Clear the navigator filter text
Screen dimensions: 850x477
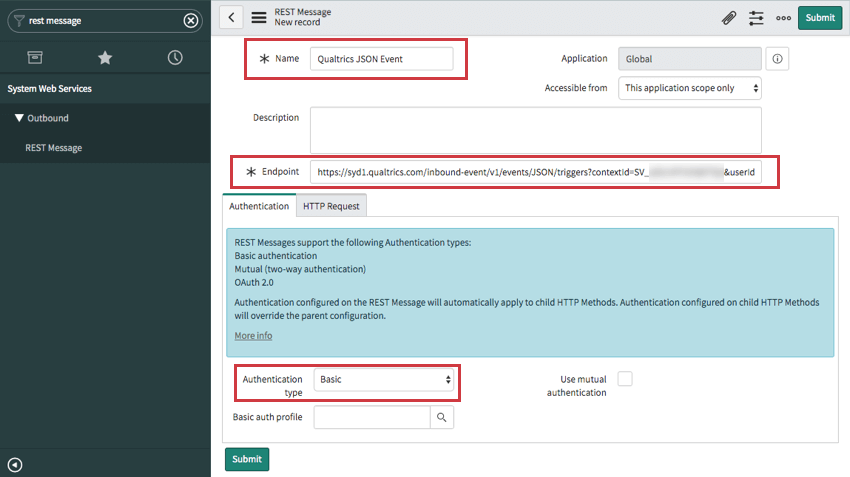(191, 21)
